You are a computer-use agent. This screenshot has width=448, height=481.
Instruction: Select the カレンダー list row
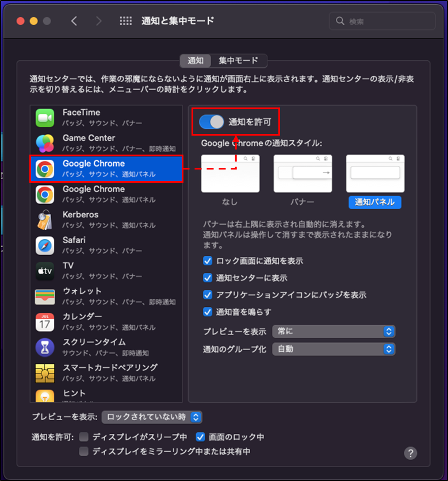coord(106,322)
